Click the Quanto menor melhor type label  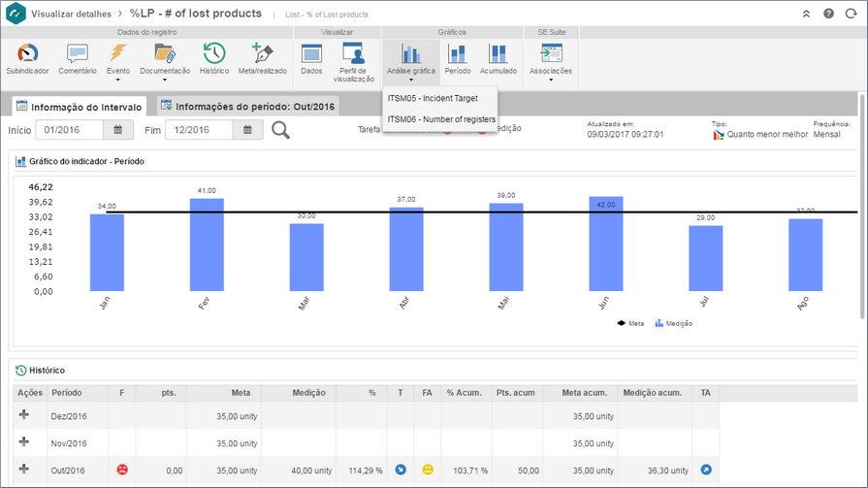coord(767,135)
